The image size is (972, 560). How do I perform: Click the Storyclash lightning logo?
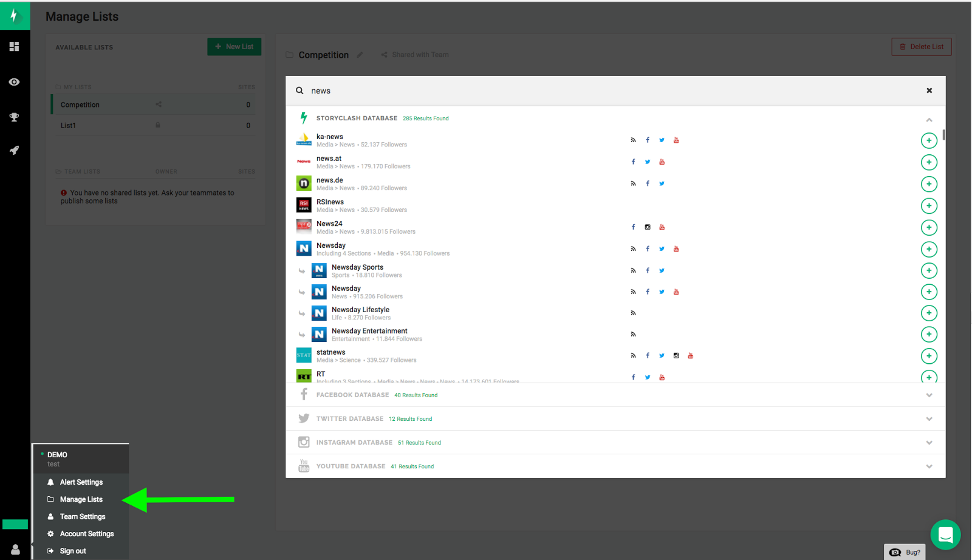[15, 15]
